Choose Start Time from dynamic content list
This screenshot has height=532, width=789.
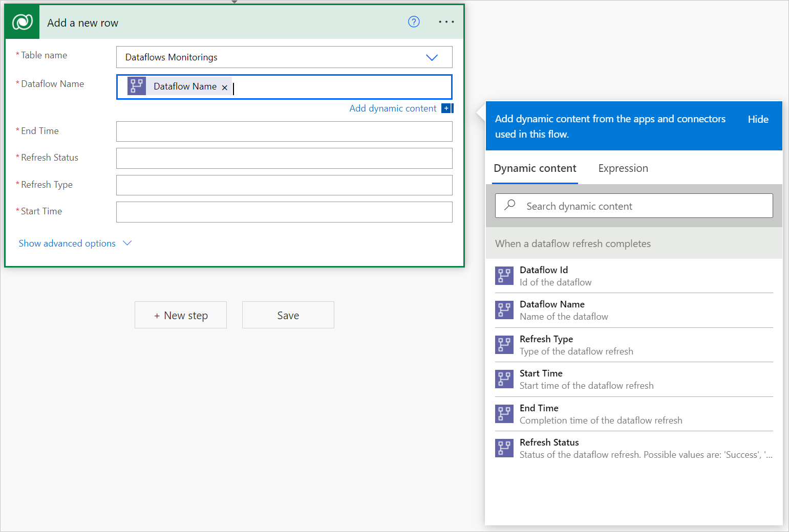point(633,379)
